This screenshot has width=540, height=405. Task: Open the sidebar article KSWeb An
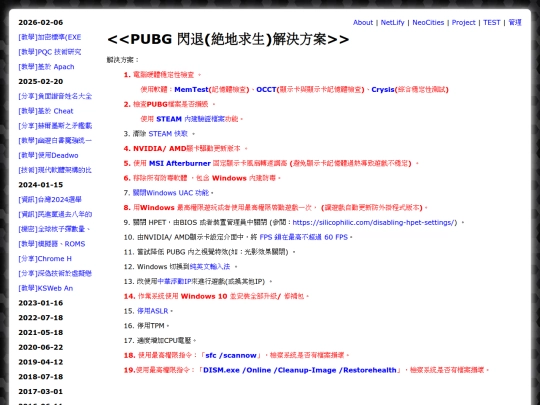tap(45, 288)
